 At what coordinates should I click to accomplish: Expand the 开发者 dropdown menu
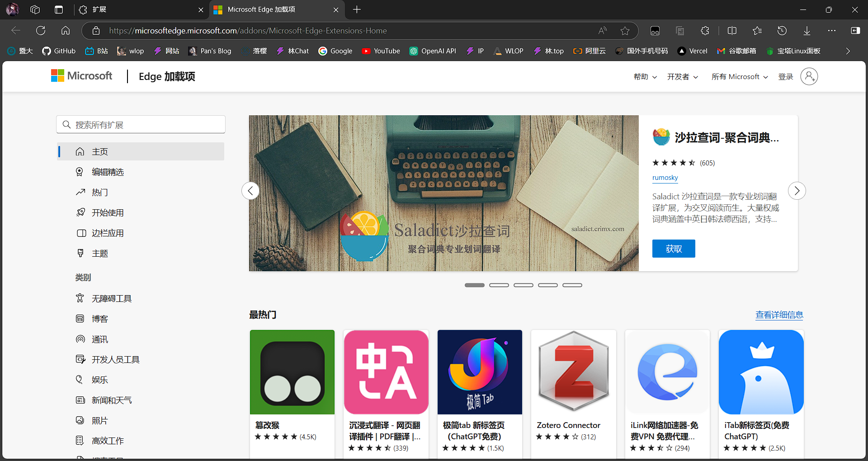pyautogui.click(x=683, y=77)
